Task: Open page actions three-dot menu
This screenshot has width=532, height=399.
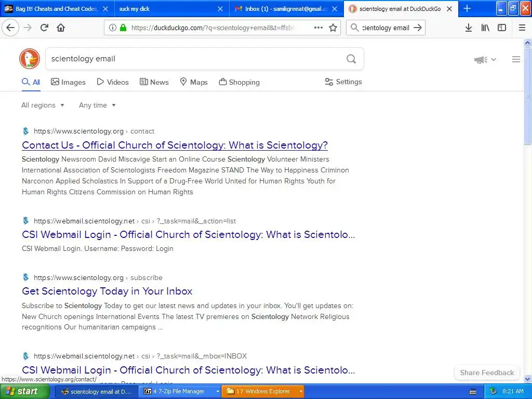Action: (x=318, y=28)
